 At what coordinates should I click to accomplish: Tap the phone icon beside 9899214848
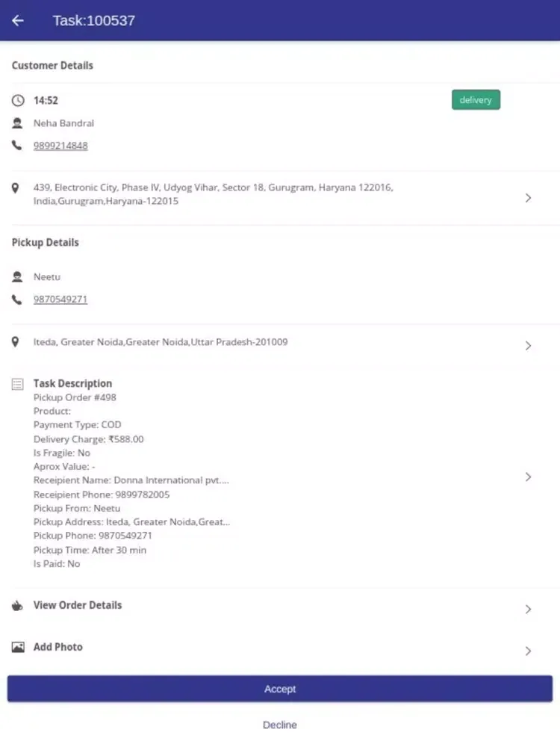[17, 146]
